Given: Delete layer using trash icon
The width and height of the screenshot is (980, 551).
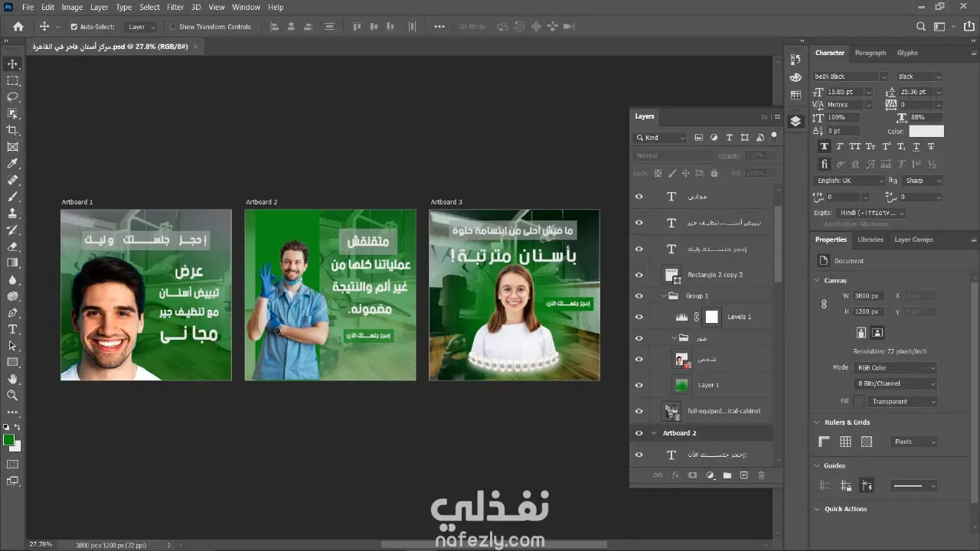Looking at the screenshot, I should tap(761, 475).
